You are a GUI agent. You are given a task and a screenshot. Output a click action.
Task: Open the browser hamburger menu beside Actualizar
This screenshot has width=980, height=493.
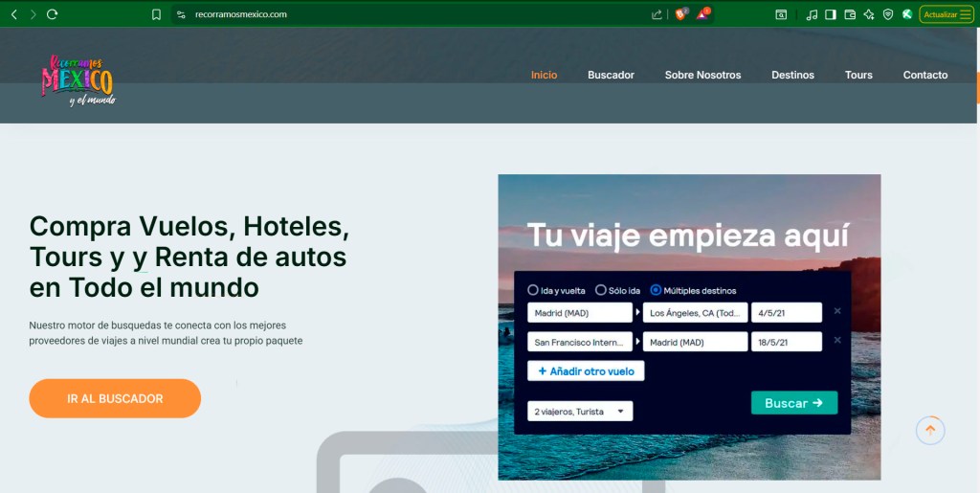pos(966,14)
